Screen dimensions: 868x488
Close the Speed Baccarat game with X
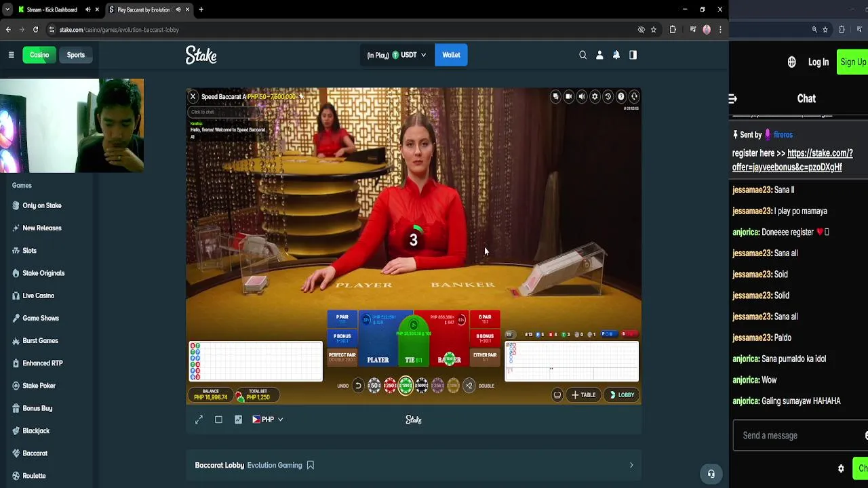[x=193, y=96]
